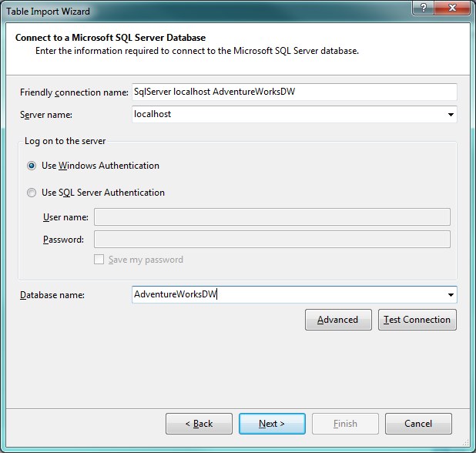The height and width of the screenshot is (453, 476).
Task: Click the Finish button
Action: coord(345,424)
